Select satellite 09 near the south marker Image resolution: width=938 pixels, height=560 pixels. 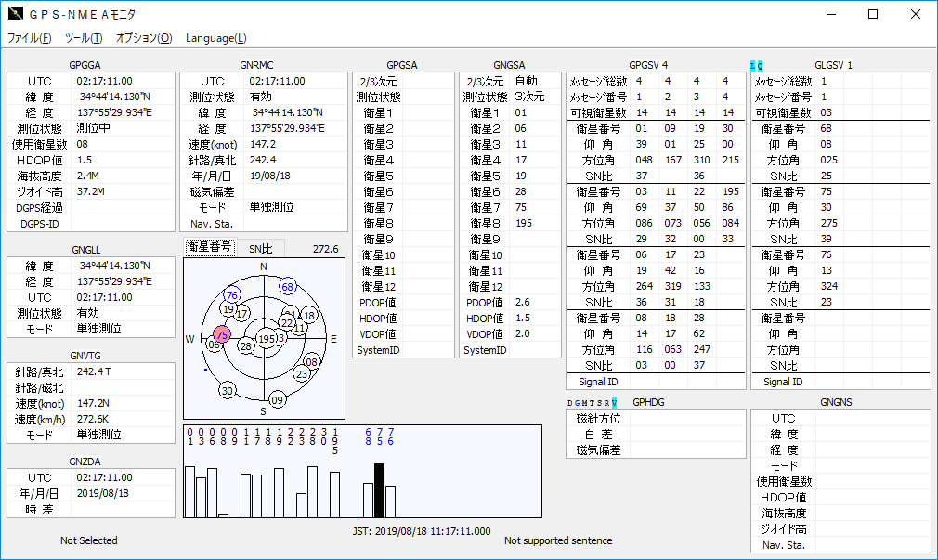click(278, 400)
